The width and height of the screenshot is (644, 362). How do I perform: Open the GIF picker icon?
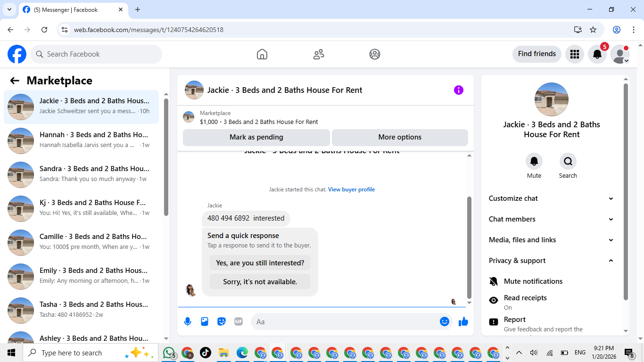click(x=239, y=321)
